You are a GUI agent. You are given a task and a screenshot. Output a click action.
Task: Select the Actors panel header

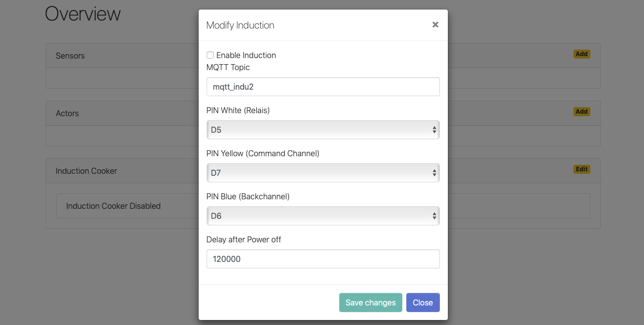pyautogui.click(x=68, y=113)
